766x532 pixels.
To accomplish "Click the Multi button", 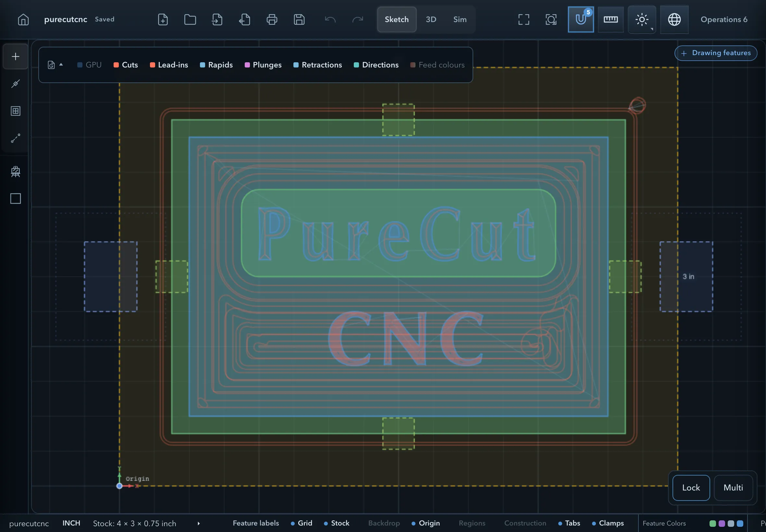I will [x=733, y=488].
